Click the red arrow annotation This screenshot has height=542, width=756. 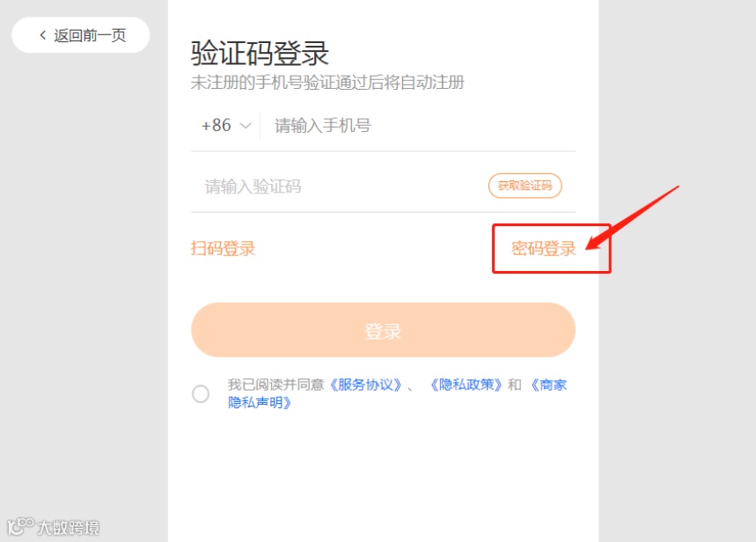click(x=632, y=217)
